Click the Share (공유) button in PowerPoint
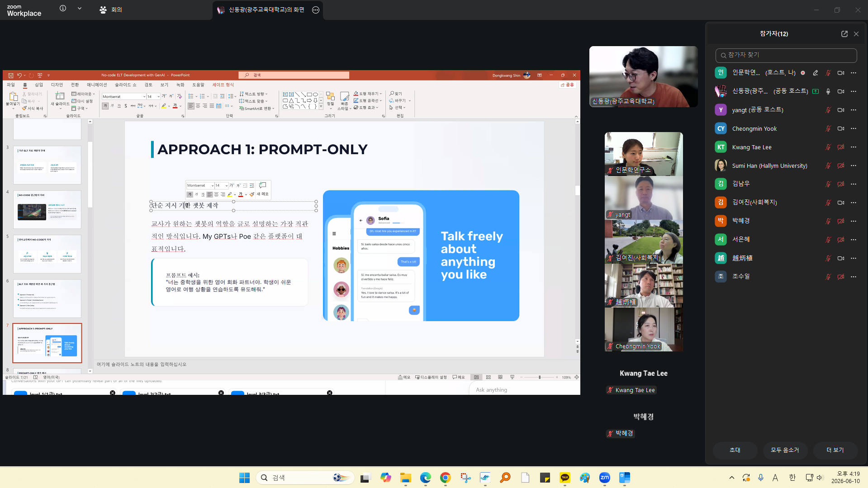 [x=567, y=85]
